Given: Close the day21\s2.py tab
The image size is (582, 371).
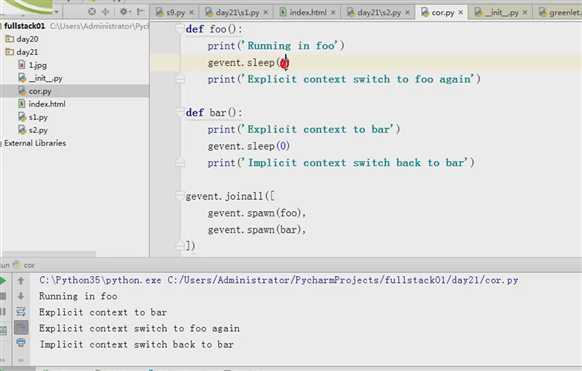Looking at the screenshot, I should click(408, 13).
